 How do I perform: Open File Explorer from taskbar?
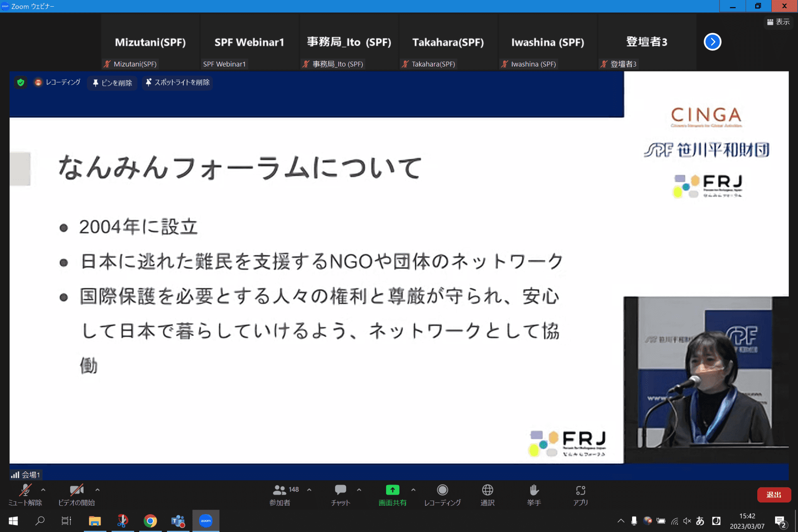click(x=95, y=521)
